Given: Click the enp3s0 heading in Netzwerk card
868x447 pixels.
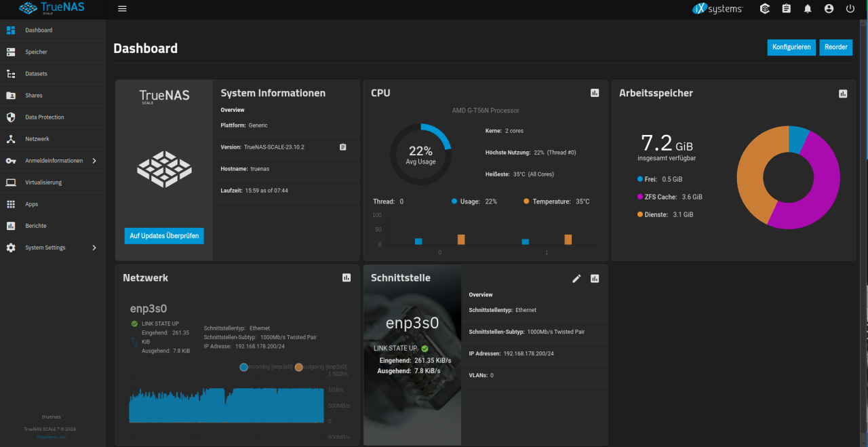Looking at the screenshot, I should 148,309.
